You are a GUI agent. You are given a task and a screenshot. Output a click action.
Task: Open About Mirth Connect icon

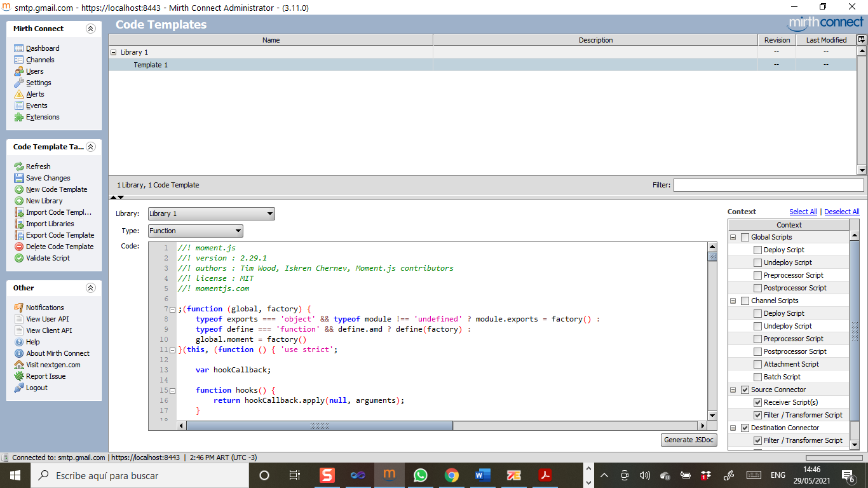[x=19, y=353]
